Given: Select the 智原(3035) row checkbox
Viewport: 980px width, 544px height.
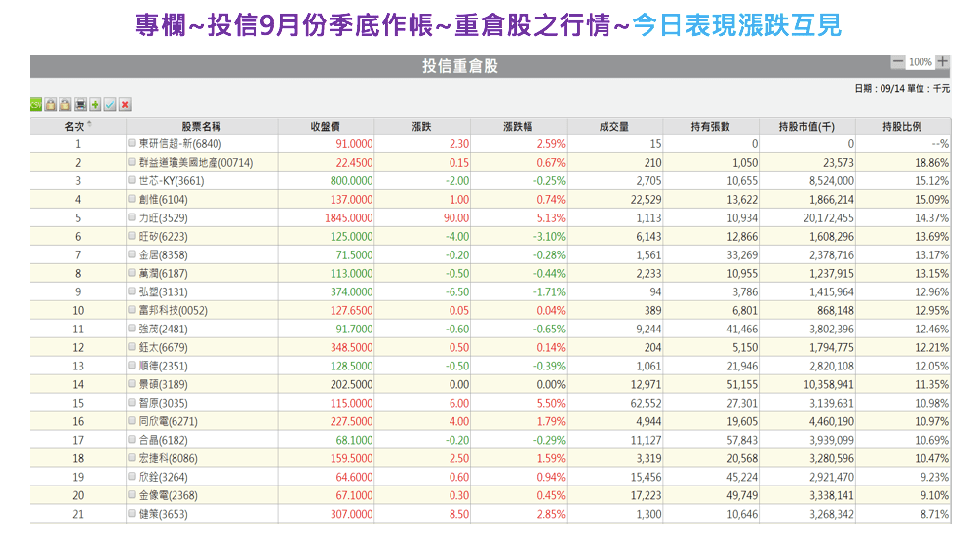Looking at the screenshot, I should tap(132, 403).
